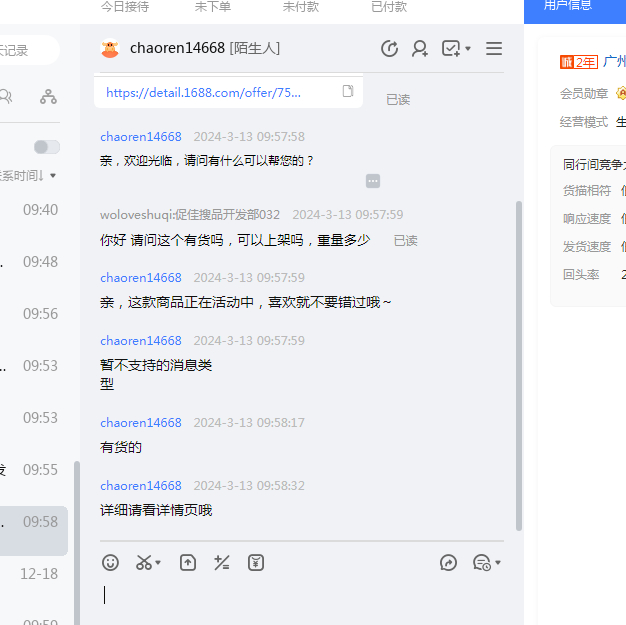Click into the message input field
Viewport: 626px width, 625px height.
[x=300, y=596]
